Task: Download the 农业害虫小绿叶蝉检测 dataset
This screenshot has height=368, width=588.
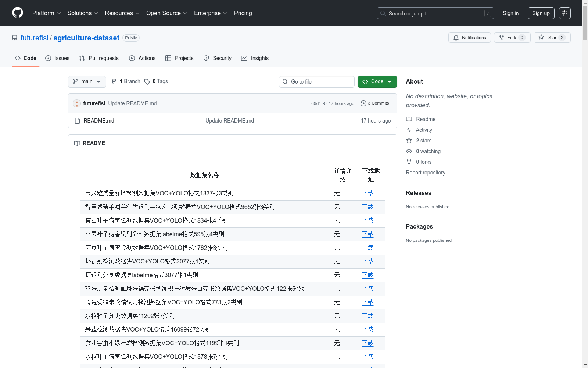Action: (x=368, y=343)
